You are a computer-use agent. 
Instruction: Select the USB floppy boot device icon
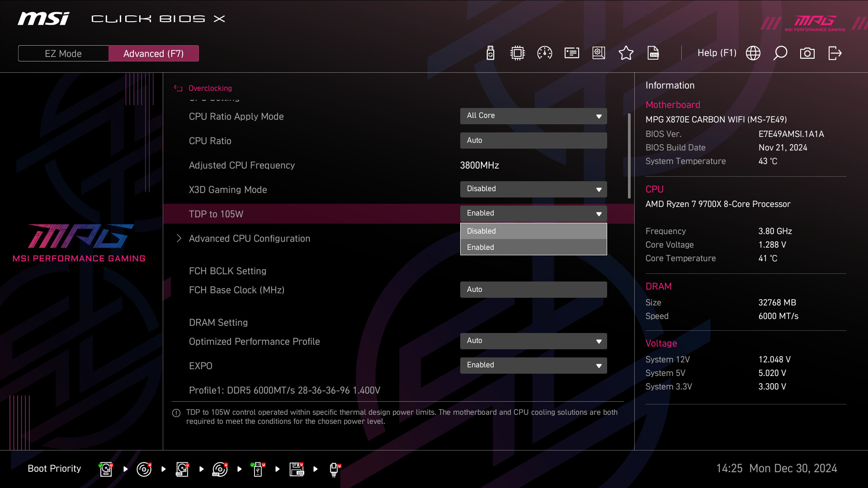[x=297, y=469]
